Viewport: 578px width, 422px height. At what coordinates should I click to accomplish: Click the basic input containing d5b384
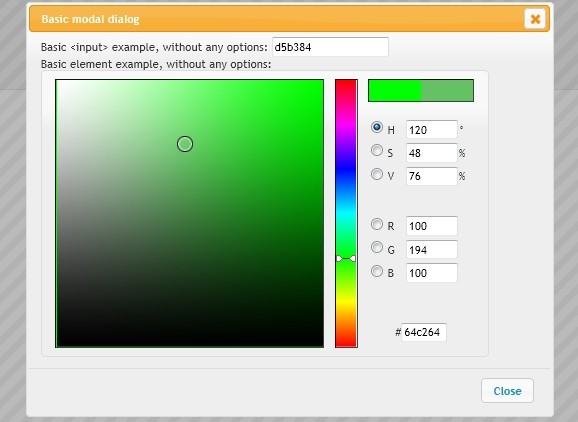click(330, 47)
